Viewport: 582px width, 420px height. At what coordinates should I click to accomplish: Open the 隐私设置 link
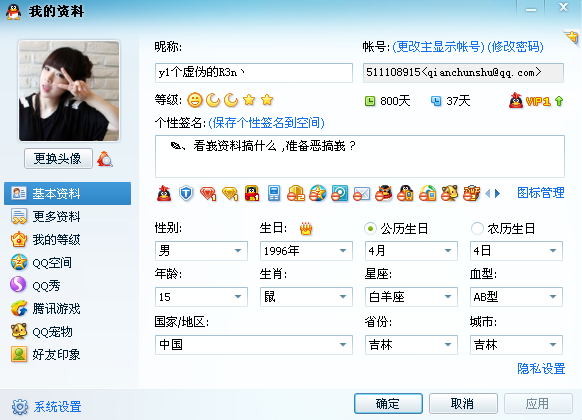point(541,368)
